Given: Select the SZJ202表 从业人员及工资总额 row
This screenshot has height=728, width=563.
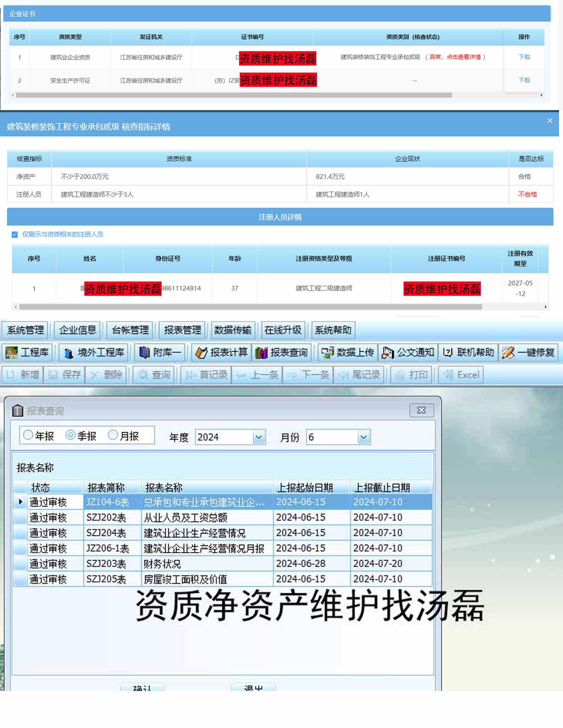Looking at the screenshot, I should (223, 518).
